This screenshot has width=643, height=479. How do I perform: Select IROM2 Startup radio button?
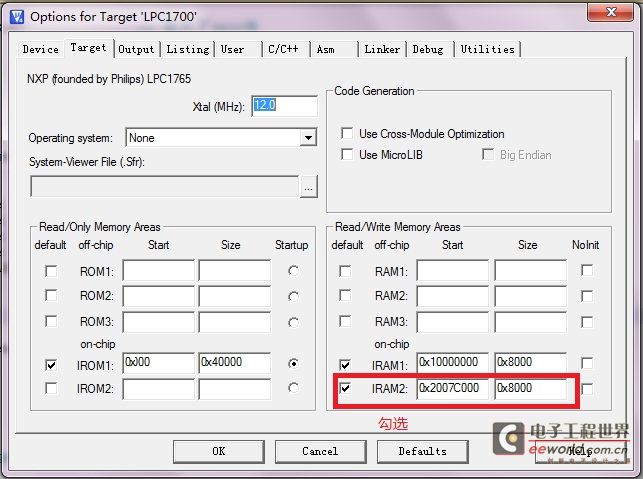293,388
